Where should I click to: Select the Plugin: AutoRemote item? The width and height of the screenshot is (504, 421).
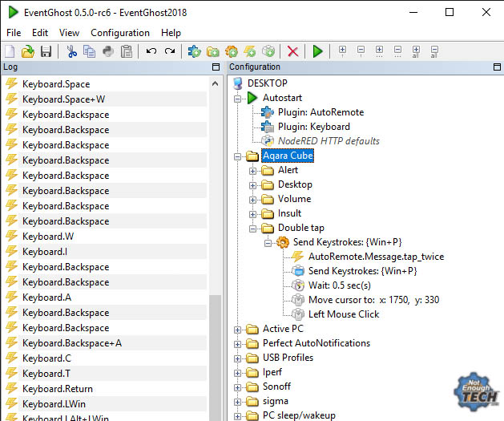coord(321,112)
